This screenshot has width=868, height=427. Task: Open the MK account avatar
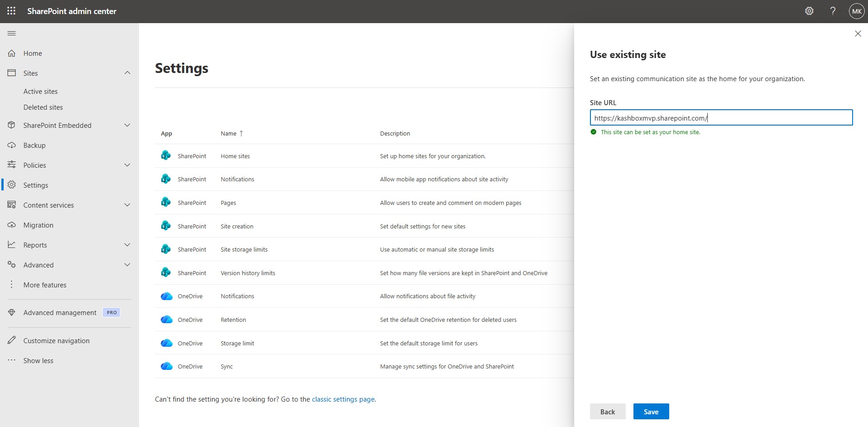tap(857, 11)
